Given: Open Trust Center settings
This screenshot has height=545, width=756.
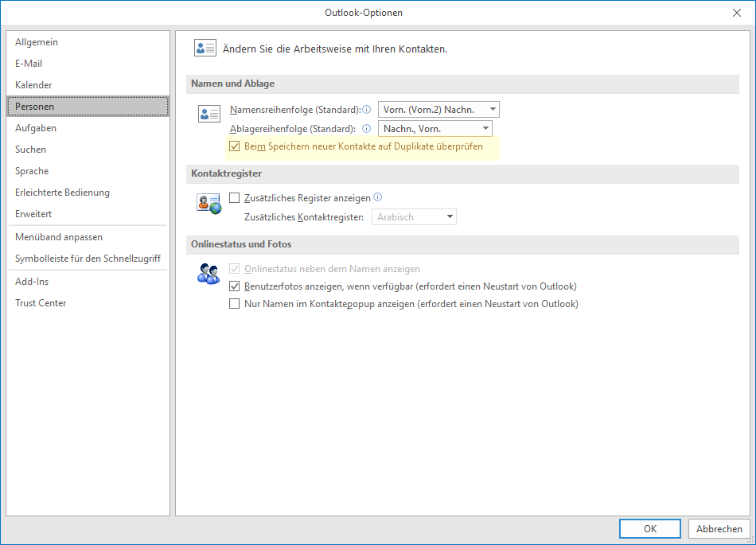Looking at the screenshot, I should [x=88, y=302].
